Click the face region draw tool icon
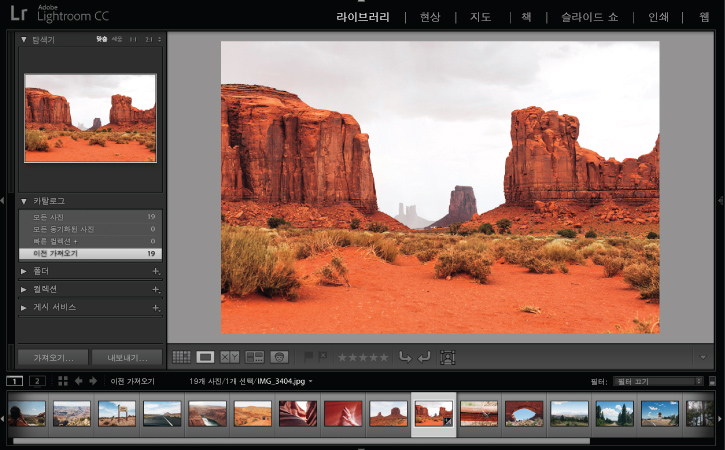 pos(448,358)
